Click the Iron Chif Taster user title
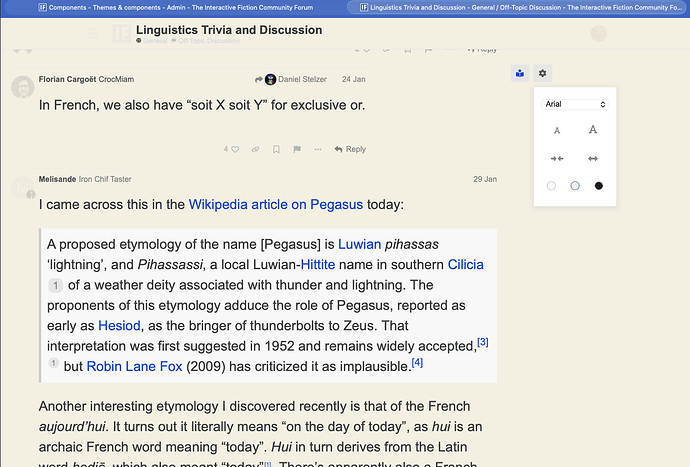 point(105,179)
